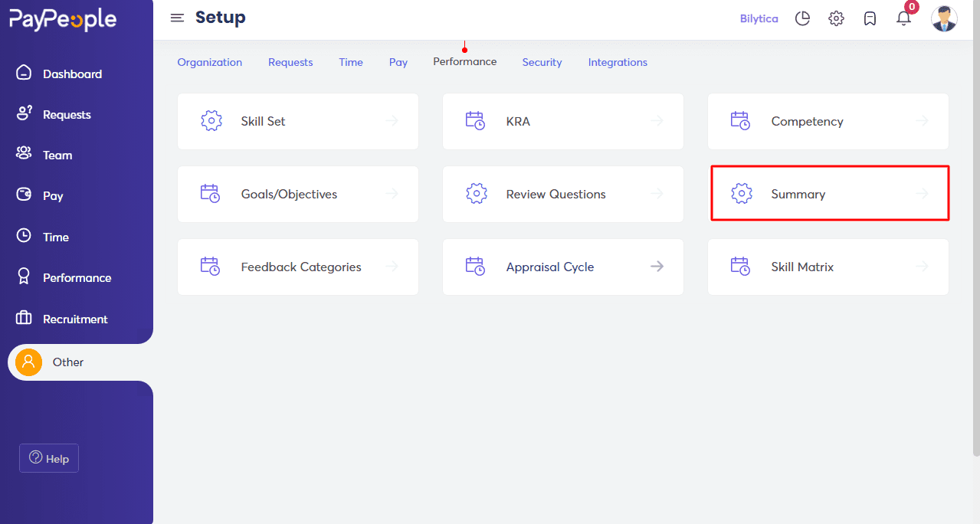The image size is (980, 524).
Task: Click the hamburger menu icon beside Setup
Action: pyautogui.click(x=177, y=18)
